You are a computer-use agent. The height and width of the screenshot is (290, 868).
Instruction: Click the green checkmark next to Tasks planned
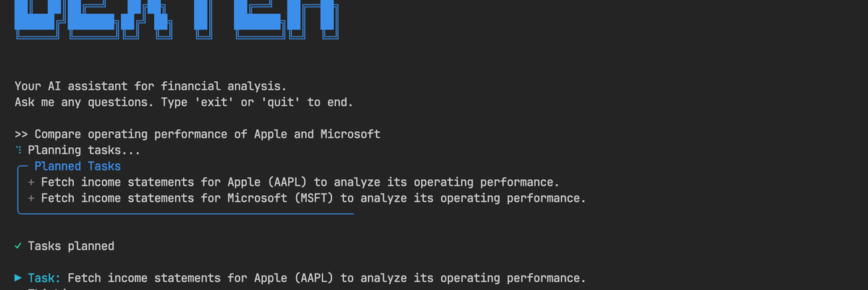coord(18,246)
